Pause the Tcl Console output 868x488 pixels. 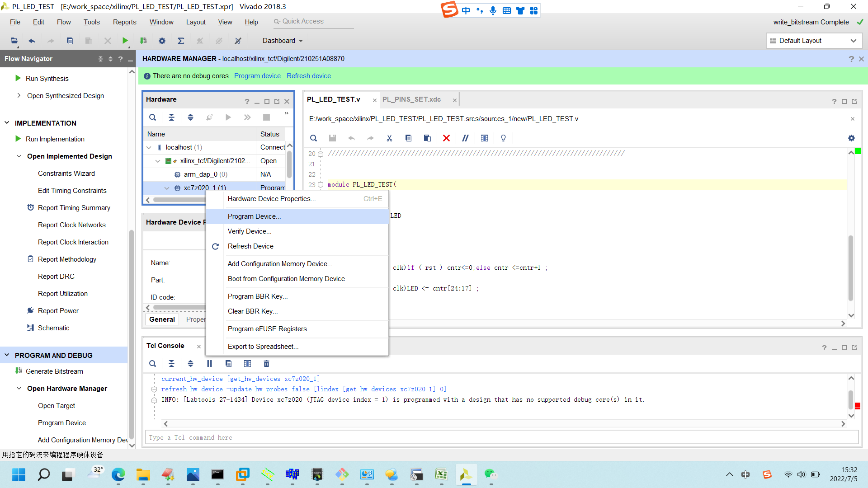[209, 364]
